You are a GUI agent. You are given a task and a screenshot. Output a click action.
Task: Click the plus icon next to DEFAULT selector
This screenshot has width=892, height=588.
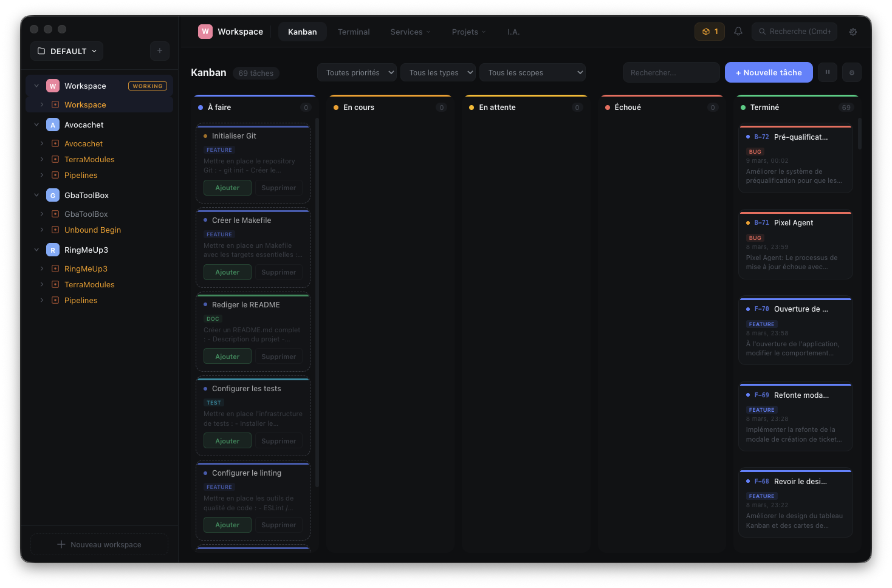160,50
